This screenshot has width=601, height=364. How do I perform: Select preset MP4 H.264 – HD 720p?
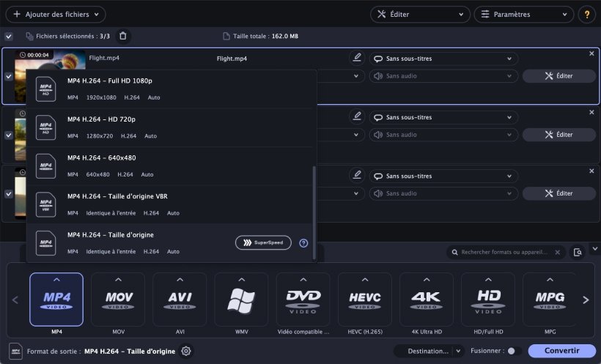pos(169,127)
